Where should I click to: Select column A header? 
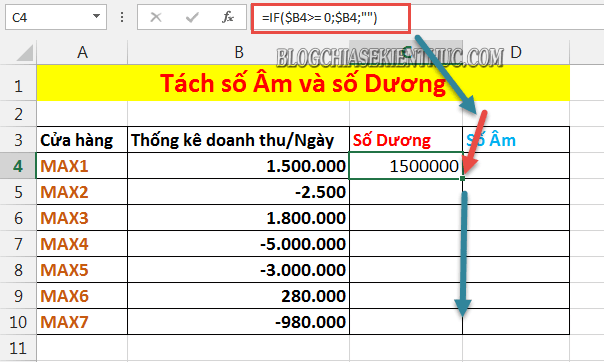pyautogui.click(x=82, y=52)
